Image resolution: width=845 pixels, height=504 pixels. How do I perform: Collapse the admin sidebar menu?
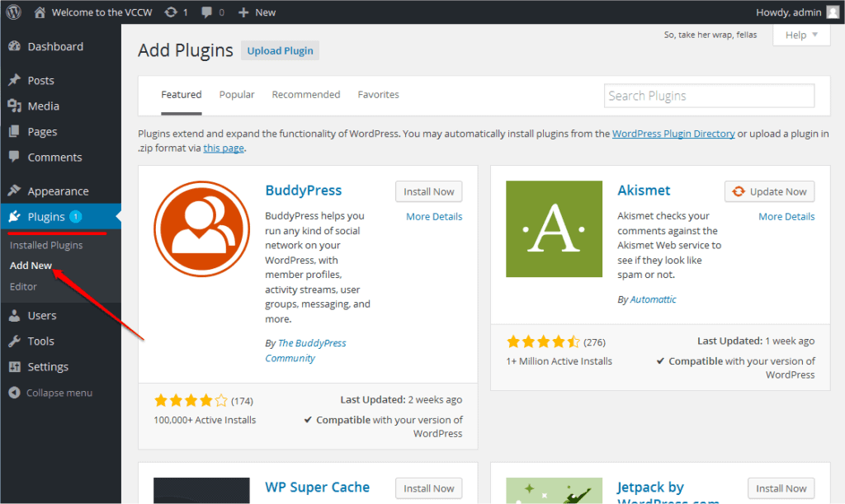pyautogui.click(x=17, y=393)
